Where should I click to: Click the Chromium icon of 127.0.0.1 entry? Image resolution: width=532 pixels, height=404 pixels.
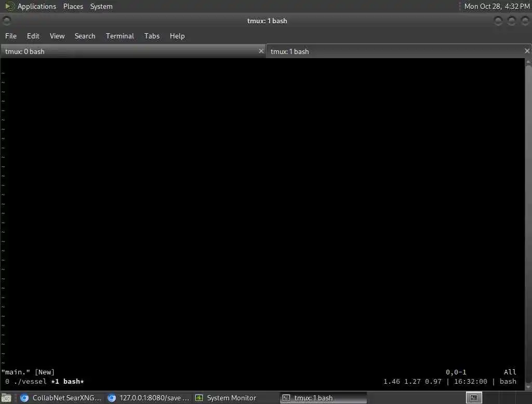pyautogui.click(x=112, y=398)
